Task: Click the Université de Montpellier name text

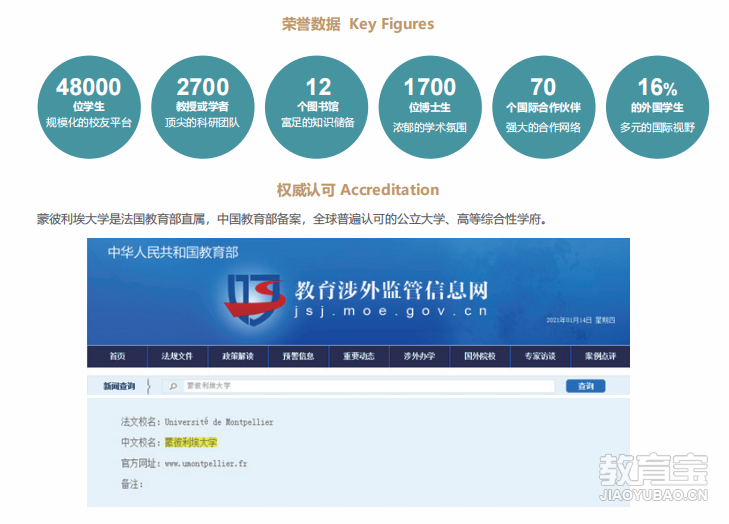Action: pos(219,422)
